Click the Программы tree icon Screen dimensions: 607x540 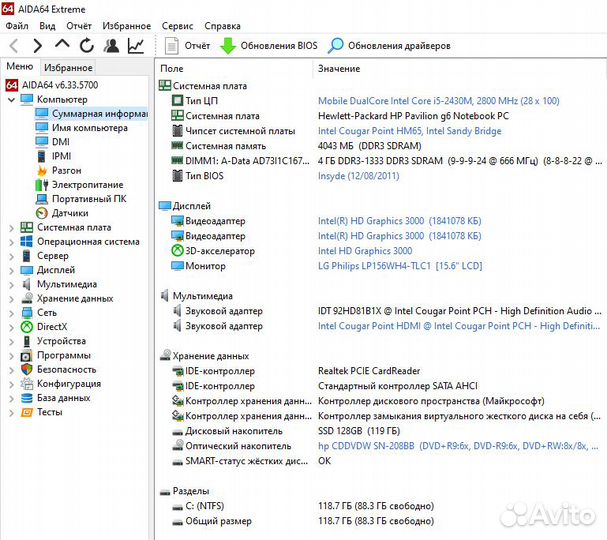[26, 355]
